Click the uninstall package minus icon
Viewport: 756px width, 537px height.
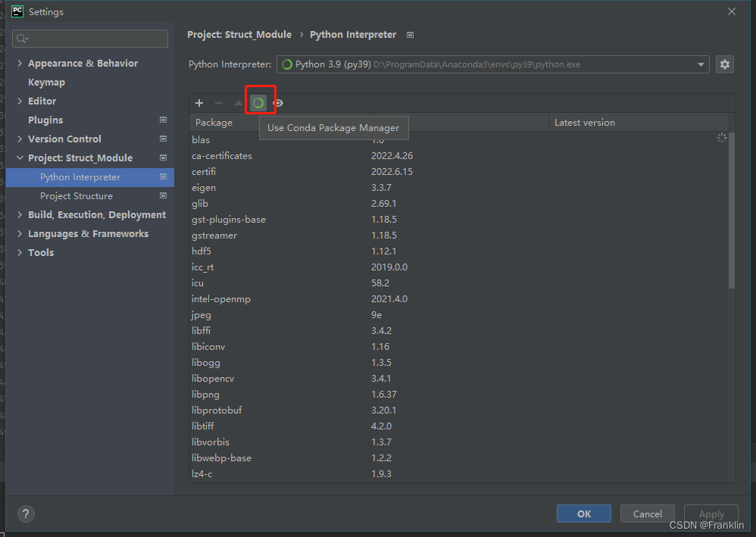pos(219,103)
